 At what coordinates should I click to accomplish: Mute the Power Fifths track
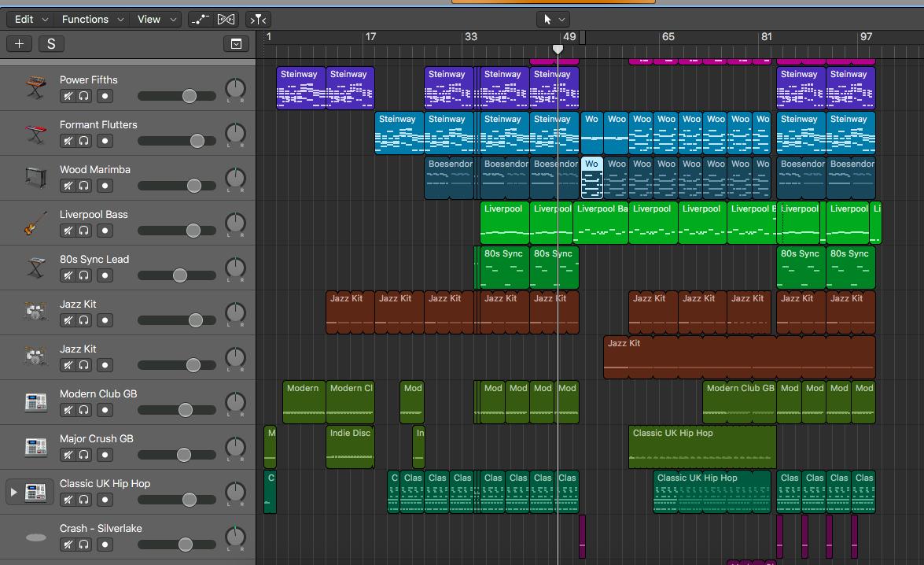pos(68,96)
